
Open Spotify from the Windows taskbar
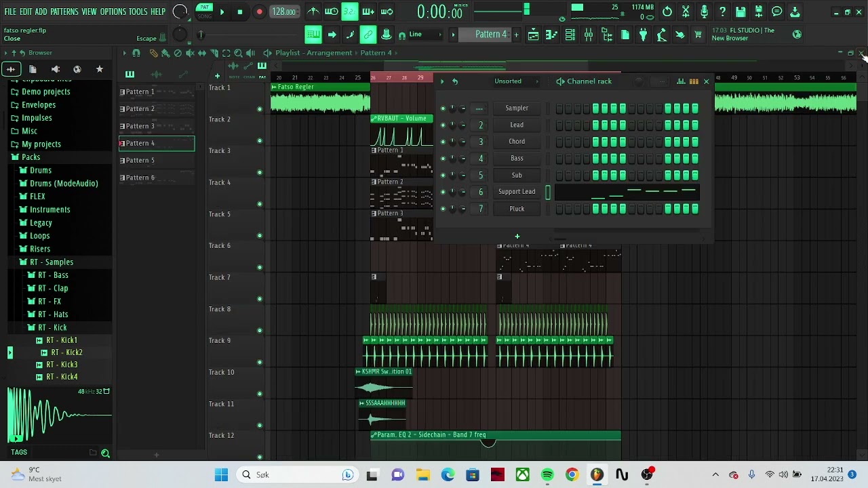(x=547, y=475)
